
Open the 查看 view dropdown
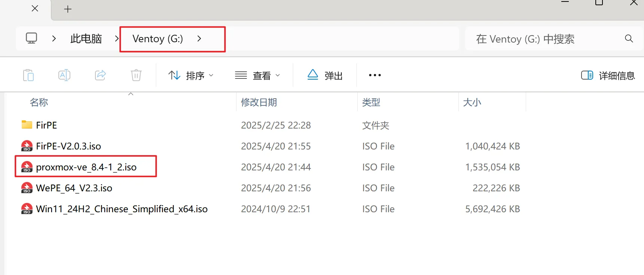tap(257, 75)
